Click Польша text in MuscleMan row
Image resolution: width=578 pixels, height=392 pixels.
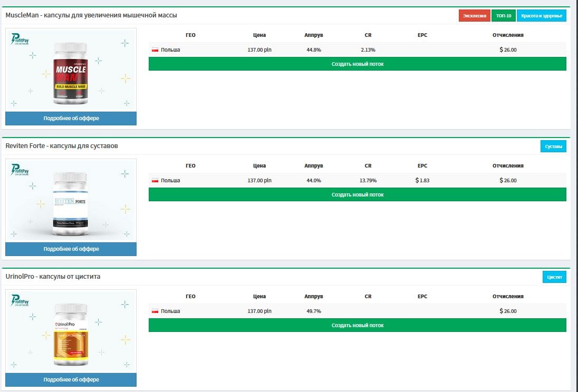click(170, 50)
